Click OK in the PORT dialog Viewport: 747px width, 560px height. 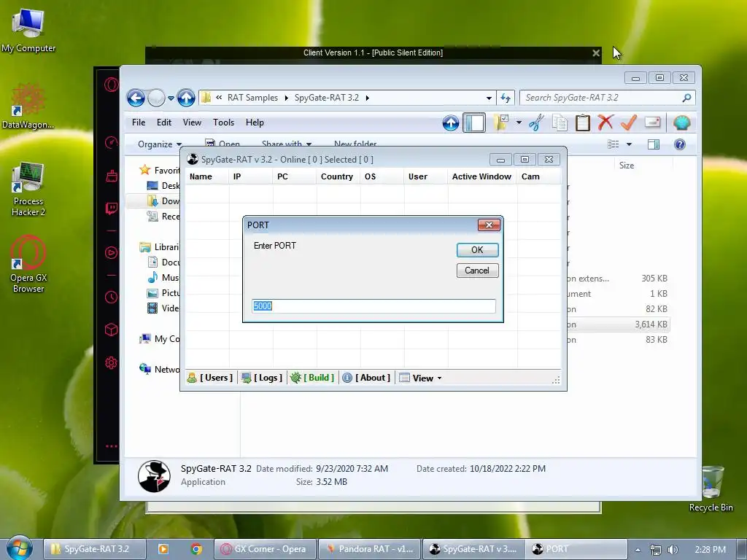[477, 250]
